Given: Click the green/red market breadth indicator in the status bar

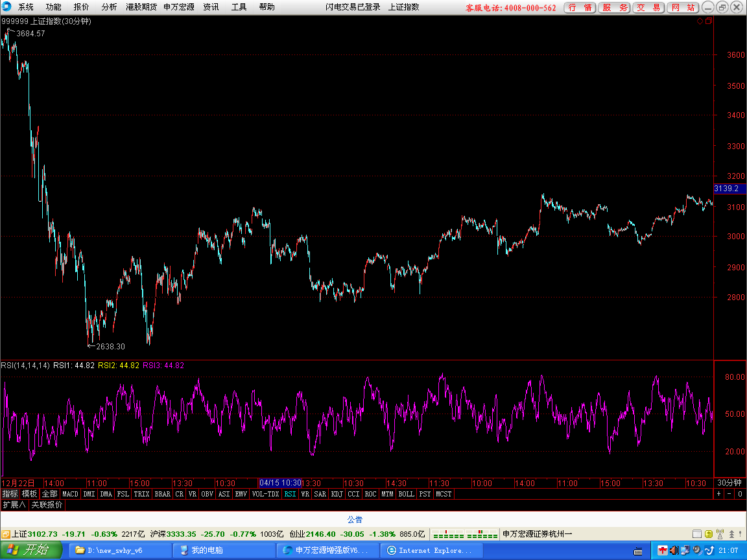Looking at the screenshot, I should pos(465,534).
